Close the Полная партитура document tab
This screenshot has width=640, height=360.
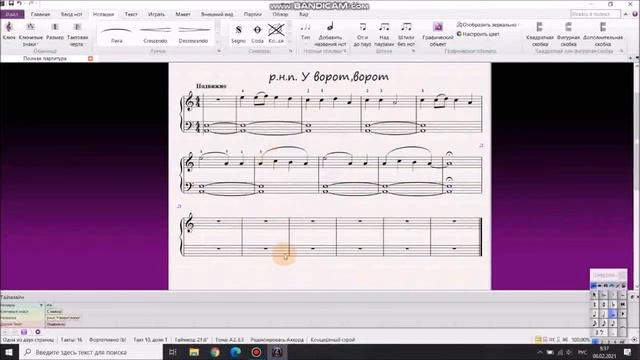pyautogui.click(x=91, y=58)
